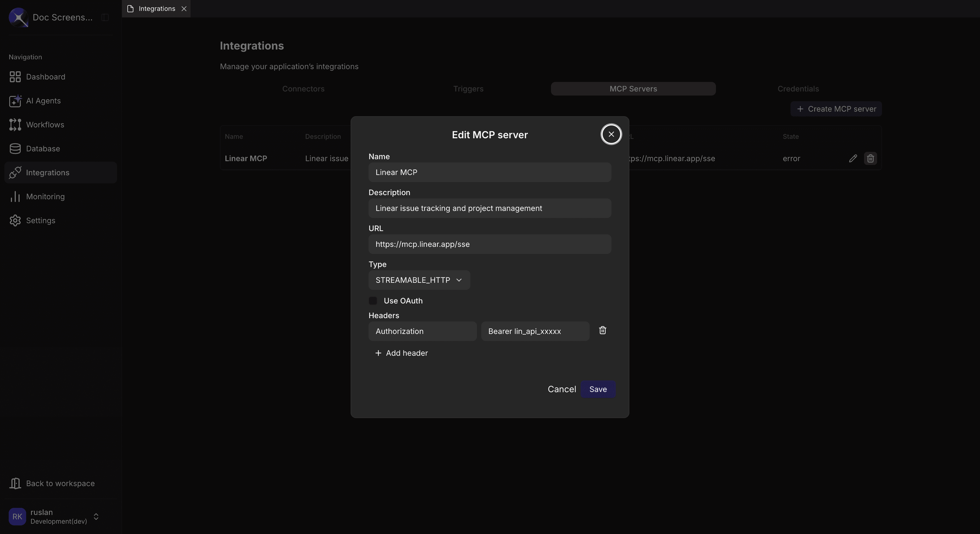
Task: Remove the Authorization header with trash icon
Action: click(x=602, y=330)
